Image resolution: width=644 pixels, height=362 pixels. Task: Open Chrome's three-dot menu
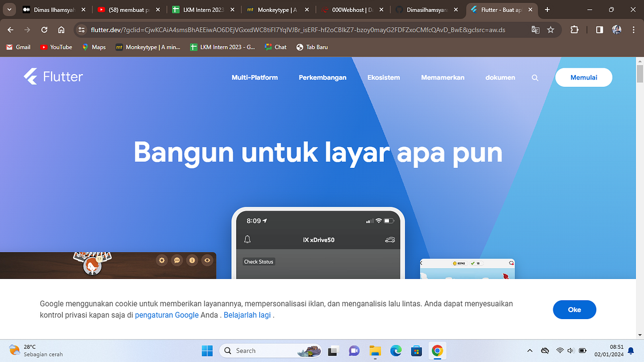pyautogui.click(x=633, y=30)
